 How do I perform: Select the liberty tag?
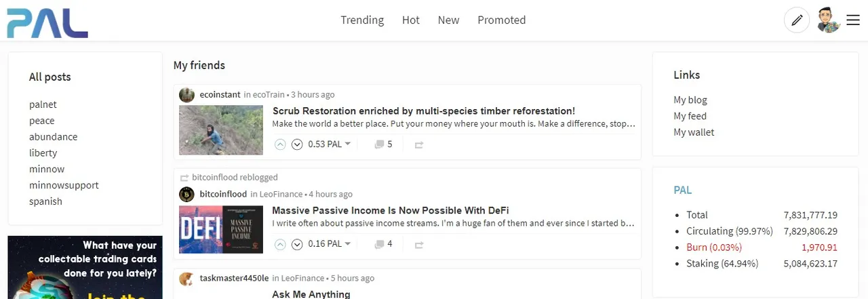pyautogui.click(x=43, y=153)
